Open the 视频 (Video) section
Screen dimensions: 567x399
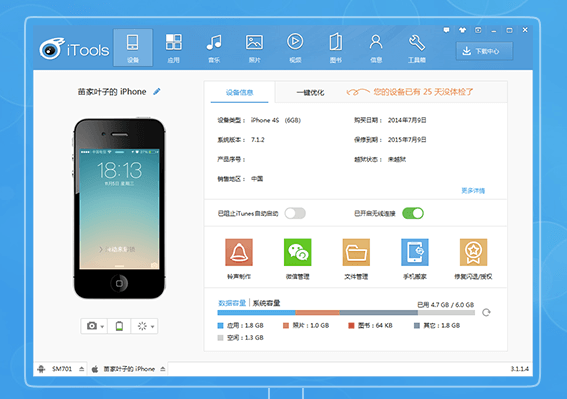295,48
